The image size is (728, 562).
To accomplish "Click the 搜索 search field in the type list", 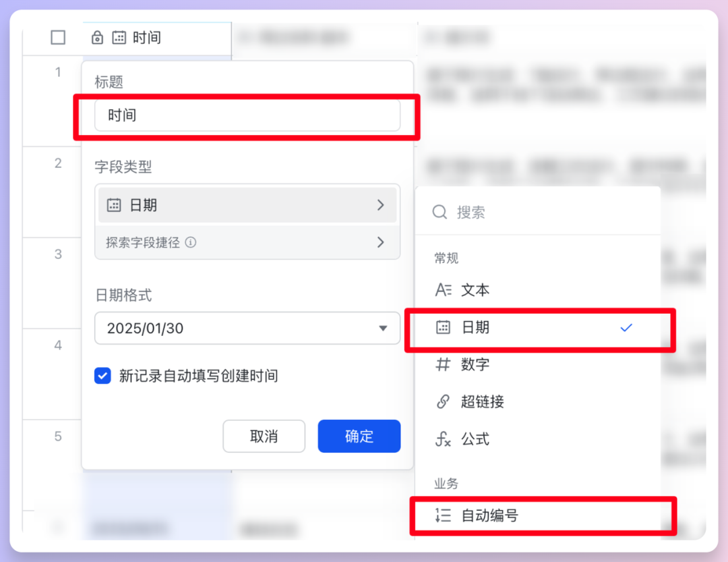I will coord(538,212).
